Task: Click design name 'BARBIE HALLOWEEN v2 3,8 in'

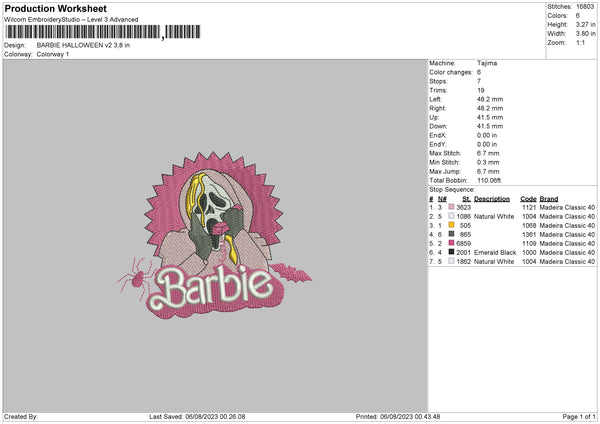Action: pyautogui.click(x=83, y=45)
